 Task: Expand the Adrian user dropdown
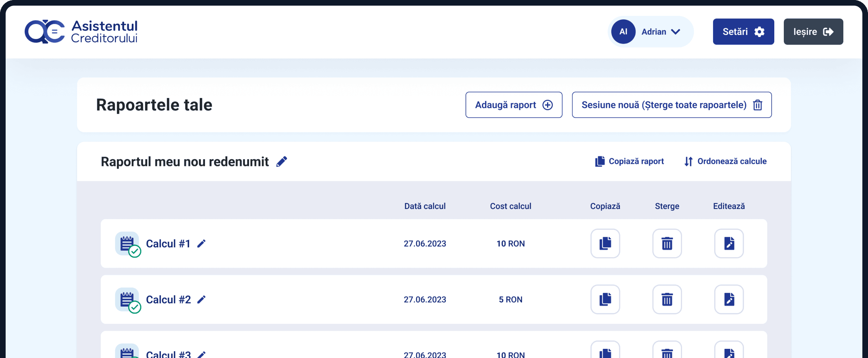click(675, 32)
